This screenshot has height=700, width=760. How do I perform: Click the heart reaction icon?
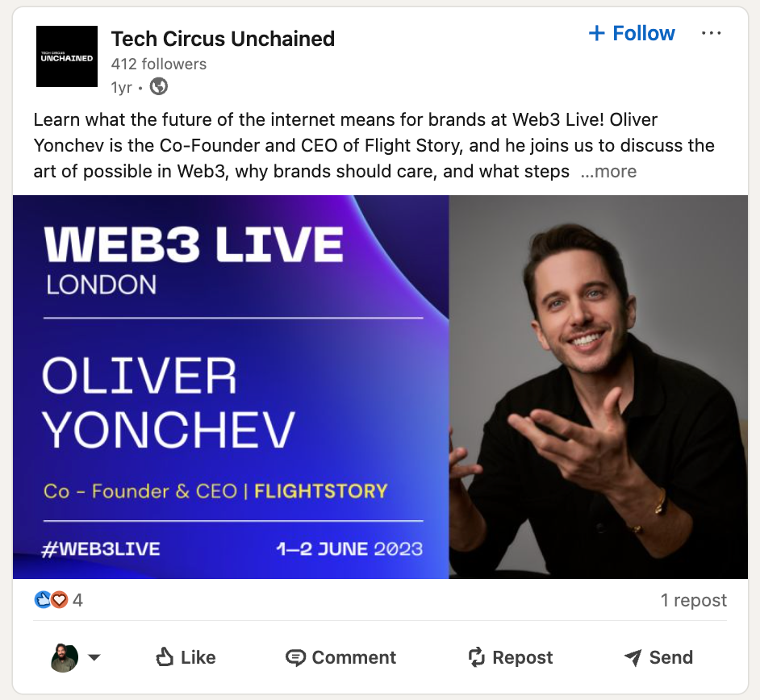coord(60,600)
